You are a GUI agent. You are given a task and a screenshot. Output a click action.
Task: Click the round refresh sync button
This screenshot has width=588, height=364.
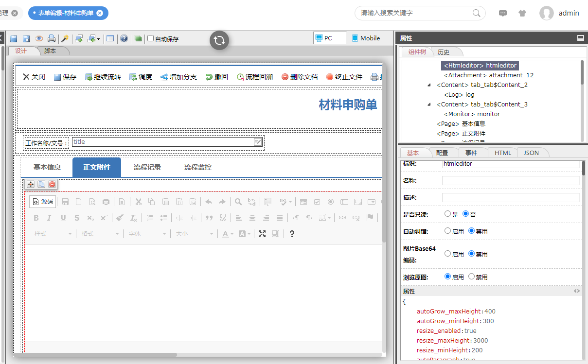219,40
